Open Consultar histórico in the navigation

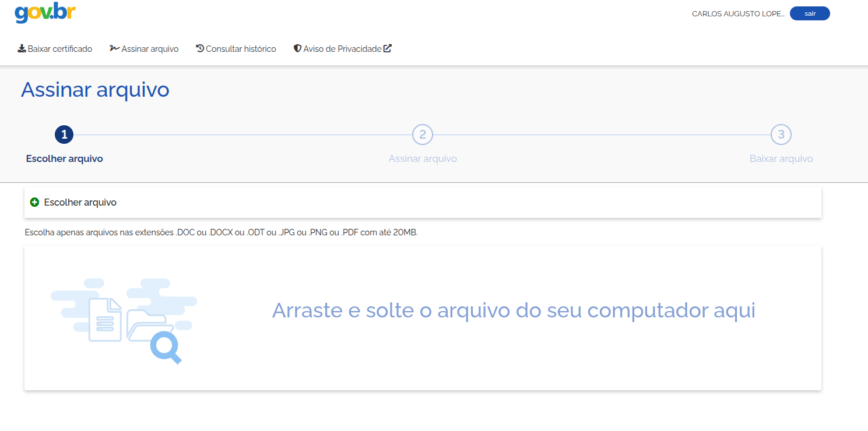[236, 49]
